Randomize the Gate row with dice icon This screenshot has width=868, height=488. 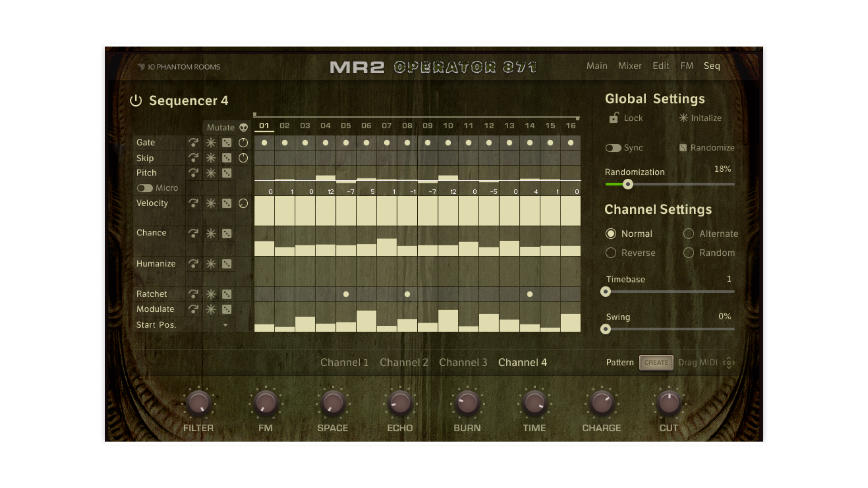(x=226, y=143)
